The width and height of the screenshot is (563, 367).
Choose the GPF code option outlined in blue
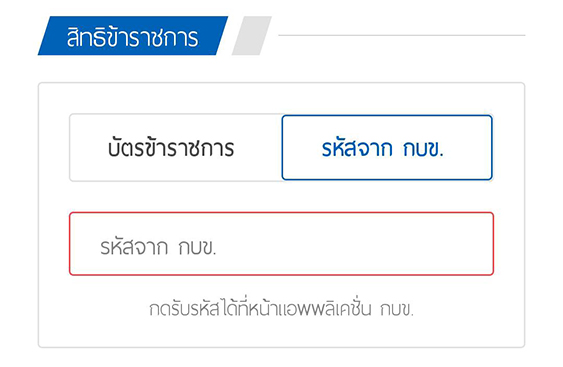click(x=387, y=148)
